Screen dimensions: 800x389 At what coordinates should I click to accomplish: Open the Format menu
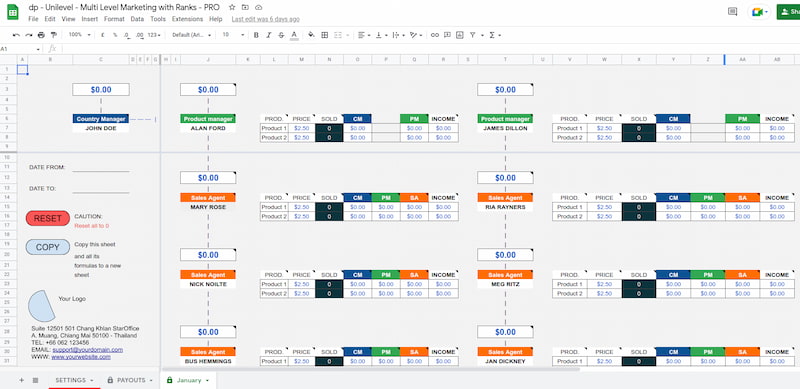pyautogui.click(x=114, y=19)
